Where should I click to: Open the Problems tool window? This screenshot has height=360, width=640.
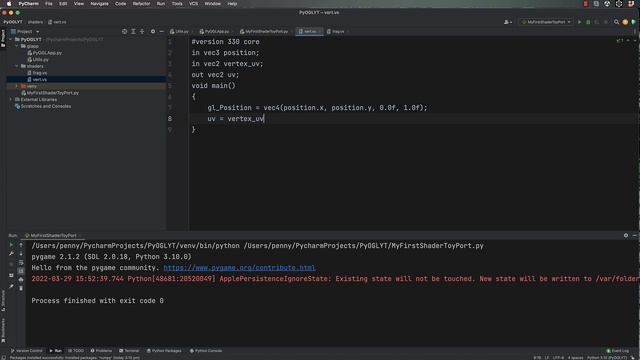pyautogui.click(x=101, y=351)
